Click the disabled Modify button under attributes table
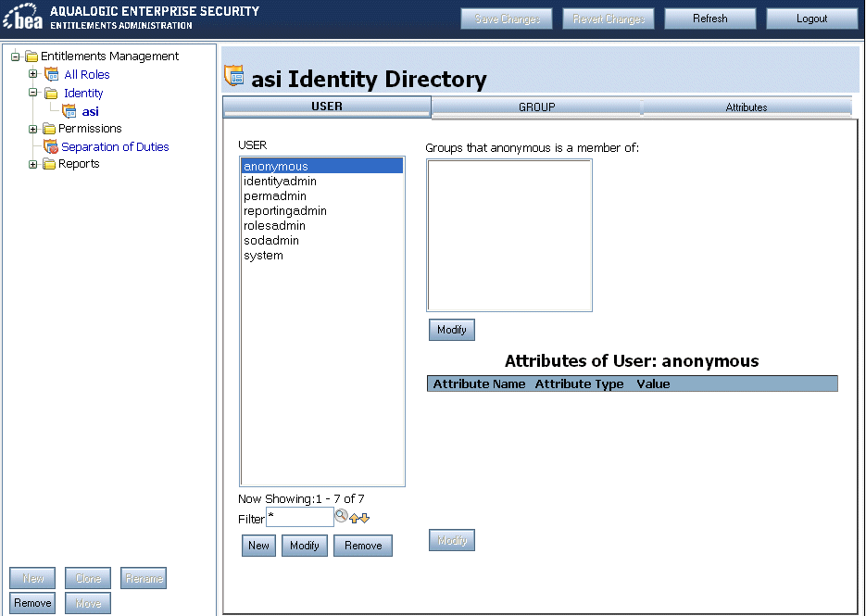This screenshot has width=866, height=616. (452, 540)
